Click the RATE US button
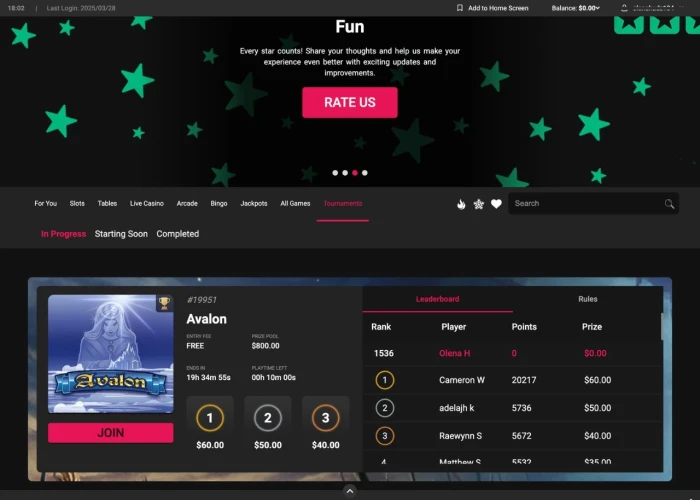The image size is (700, 500). point(350,102)
